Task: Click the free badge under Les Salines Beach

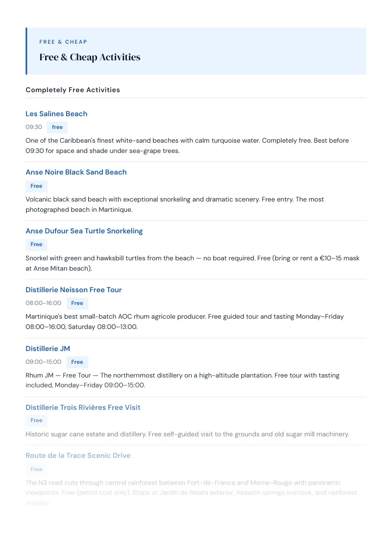Action: coord(57,127)
